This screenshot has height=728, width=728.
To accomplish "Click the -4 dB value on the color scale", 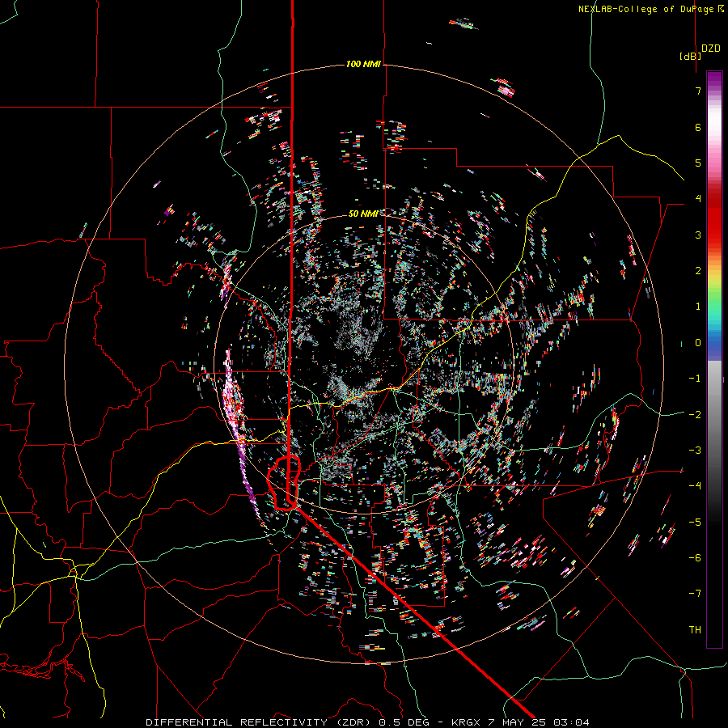I will coord(695,486).
